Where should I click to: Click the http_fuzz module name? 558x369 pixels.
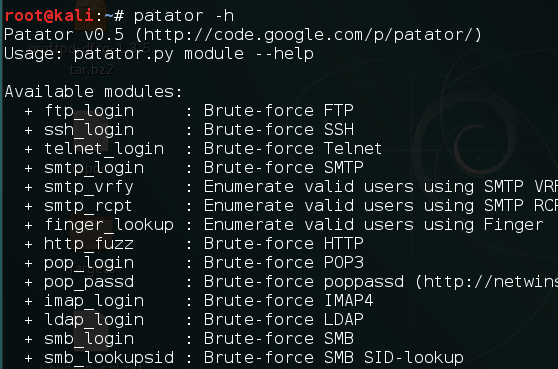coord(89,244)
